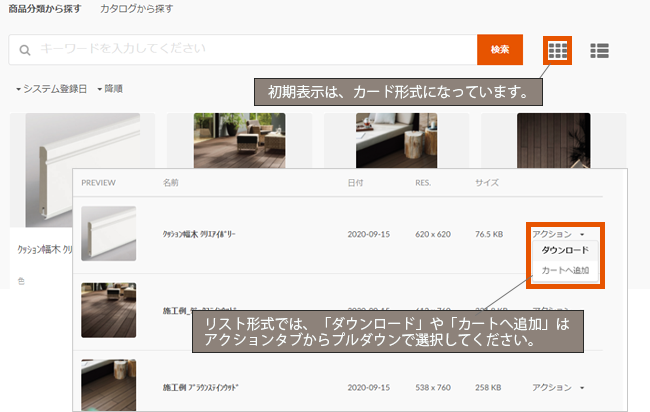Click the magnifier icon in search box
Image resolution: width=650 pixels, height=412 pixels.
[x=24, y=50]
